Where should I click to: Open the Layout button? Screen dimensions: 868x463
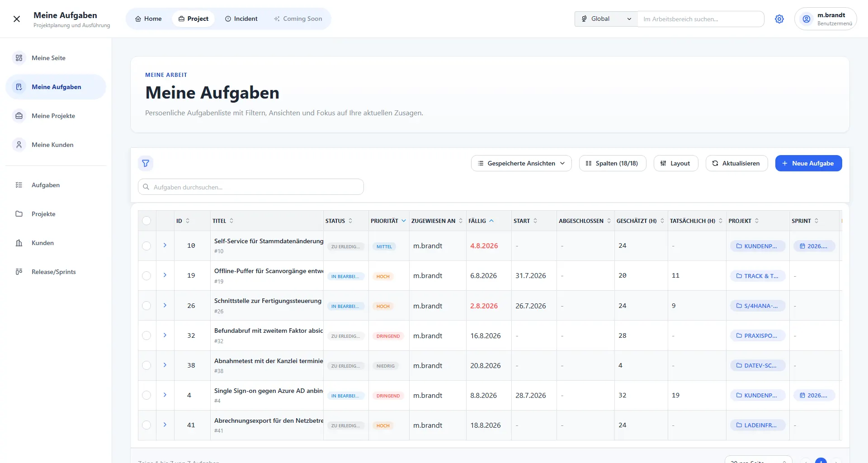(x=676, y=163)
